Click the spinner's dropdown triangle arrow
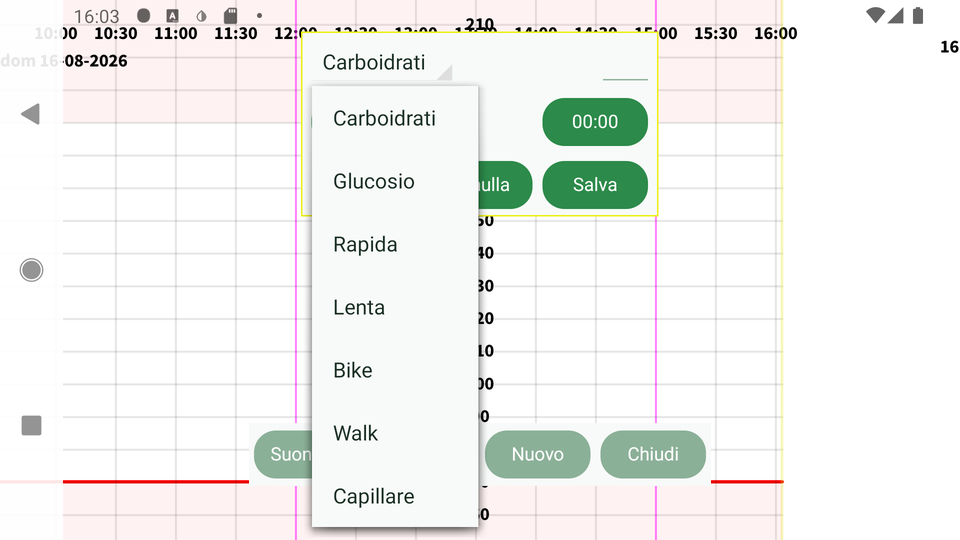This screenshot has height=540, width=960. 446,73
